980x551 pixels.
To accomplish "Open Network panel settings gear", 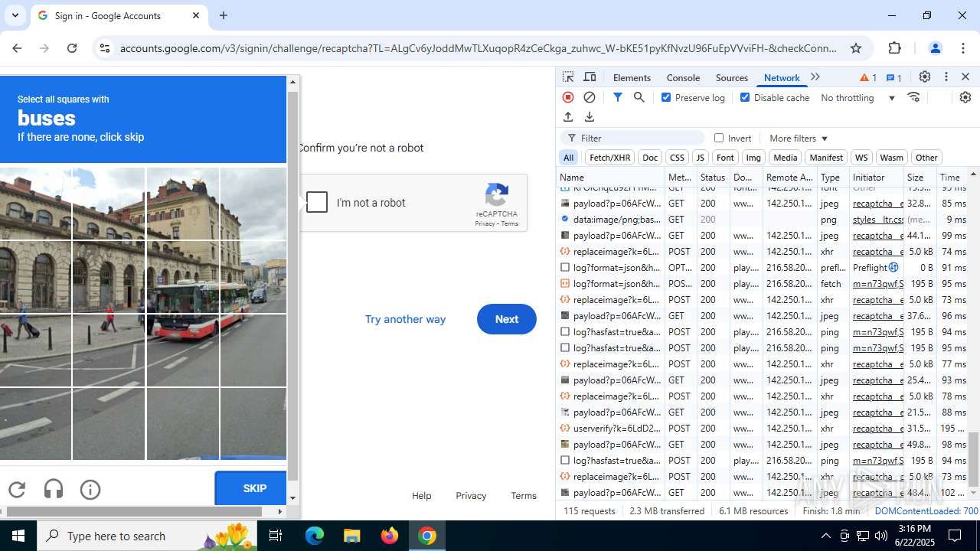I will pyautogui.click(x=965, y=97).
